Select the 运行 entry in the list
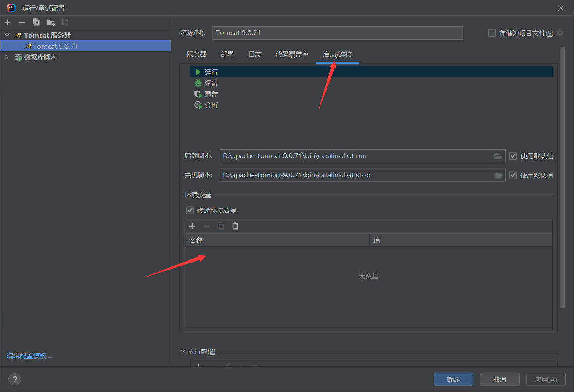This screenshot has width=574, height=392. pyautogui.click(x=371, y=72)
